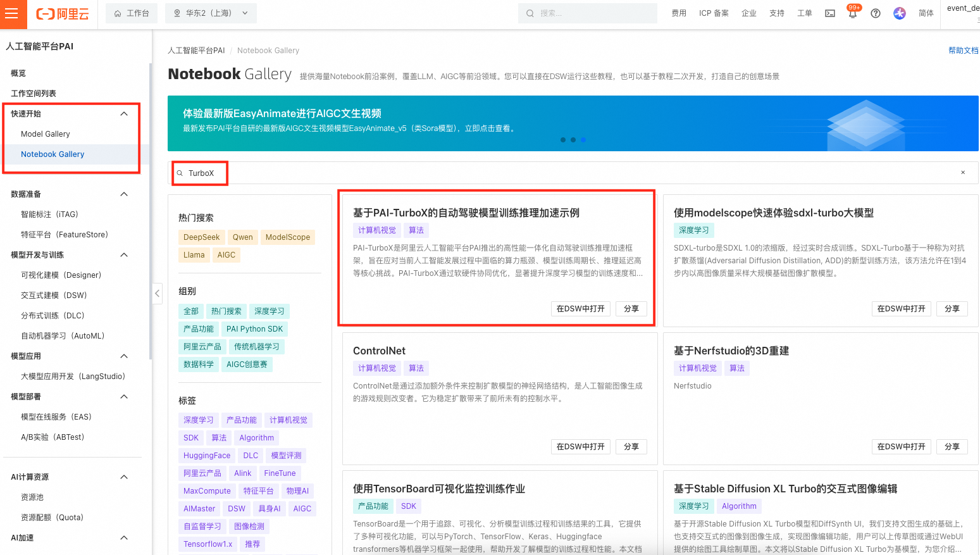The width and height of the screenshot is (980, 555).
Task: Click the 帮助文档 help link
Action: point(963,51)
